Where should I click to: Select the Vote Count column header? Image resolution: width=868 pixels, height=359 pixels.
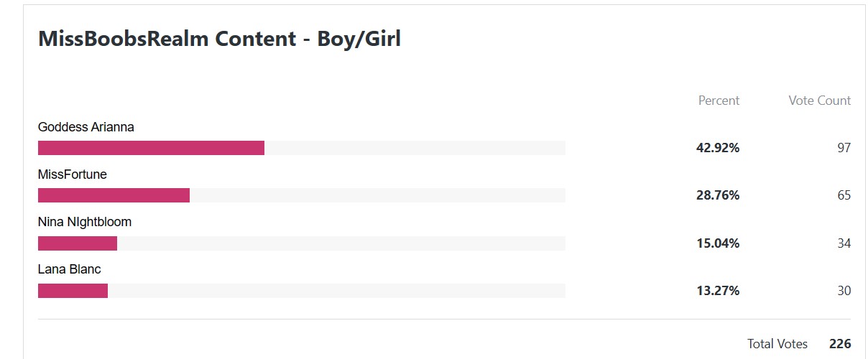[819, 101]
